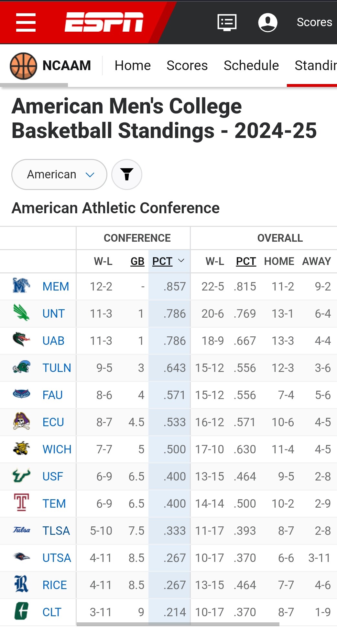
Task: Sort by conference PCT column arrow
Action: click(x=181, y=261)
